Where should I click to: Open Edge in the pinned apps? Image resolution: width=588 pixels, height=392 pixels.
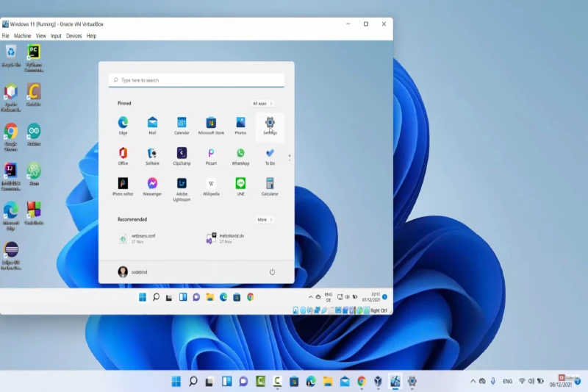tap(123, 126)
